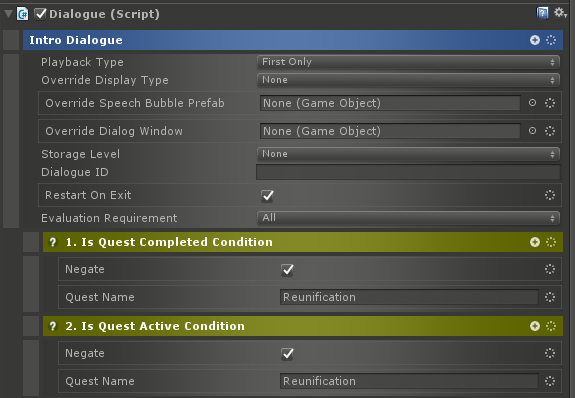This screenshot has height=398, width=575.
Task: Uncheck the Restart On Exit checkbox
Action: tap(267, 196)
